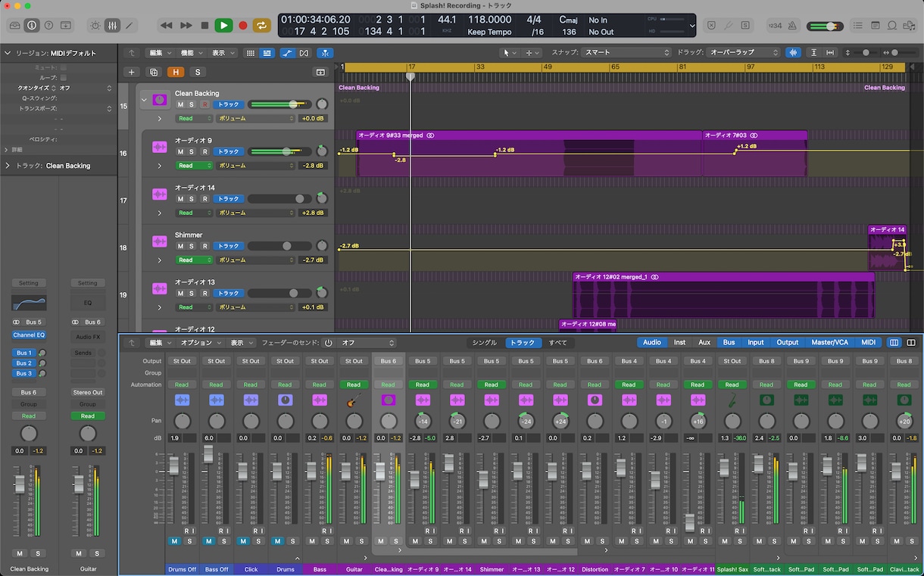Select the guitar icon on the Guitar channel strip

tap(354, 400)
